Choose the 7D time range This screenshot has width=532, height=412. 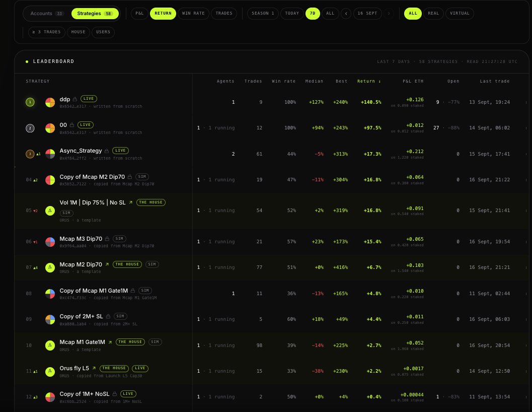click(313, 13)
